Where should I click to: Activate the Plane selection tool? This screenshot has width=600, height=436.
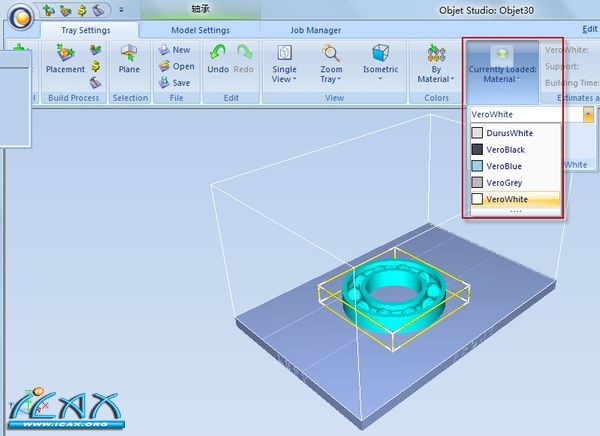click(x=129, y=59)
